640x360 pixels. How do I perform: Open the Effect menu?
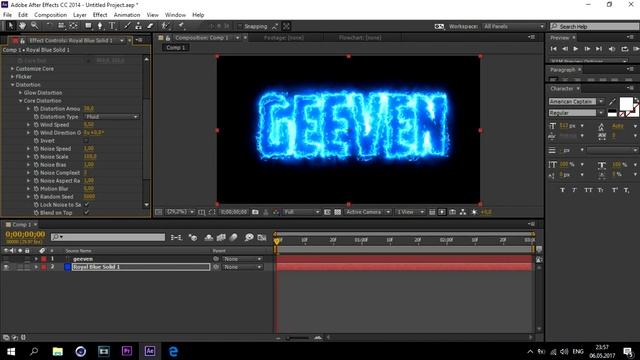(x=100, y=15)
